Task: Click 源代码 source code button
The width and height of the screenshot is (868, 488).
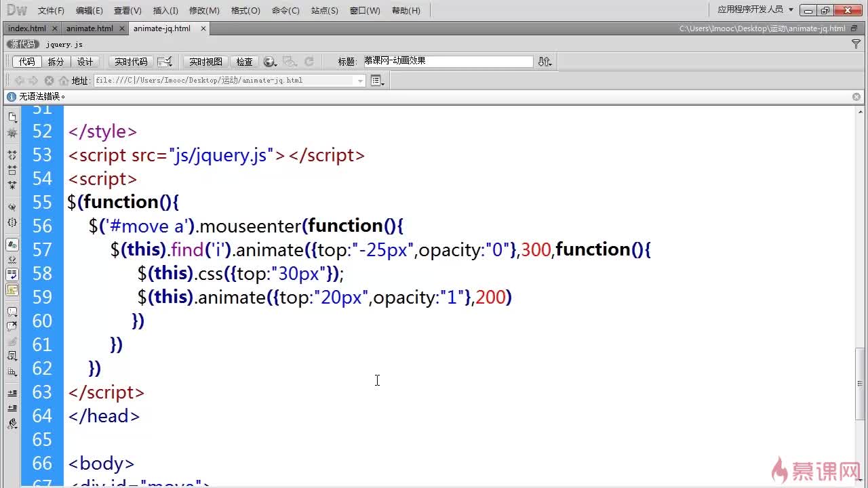Action: pos(22,44)
